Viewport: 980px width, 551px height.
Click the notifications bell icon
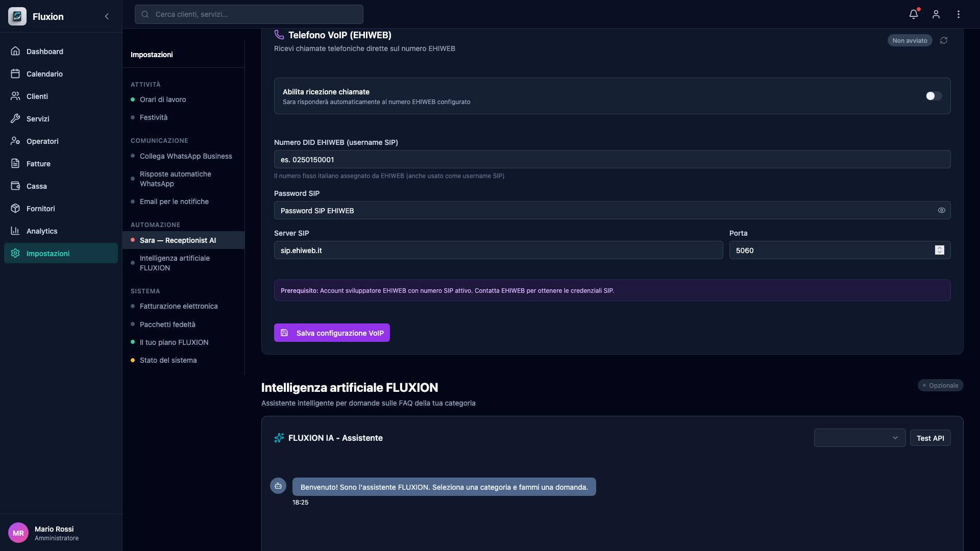tap(913, 14)
